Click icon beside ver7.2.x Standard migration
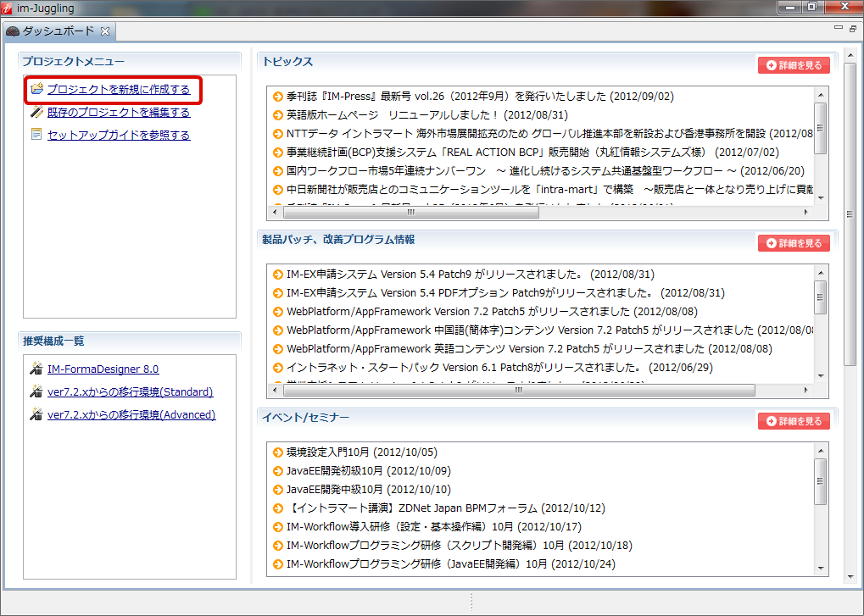This screenshot has width=864, height=616. 36,391
